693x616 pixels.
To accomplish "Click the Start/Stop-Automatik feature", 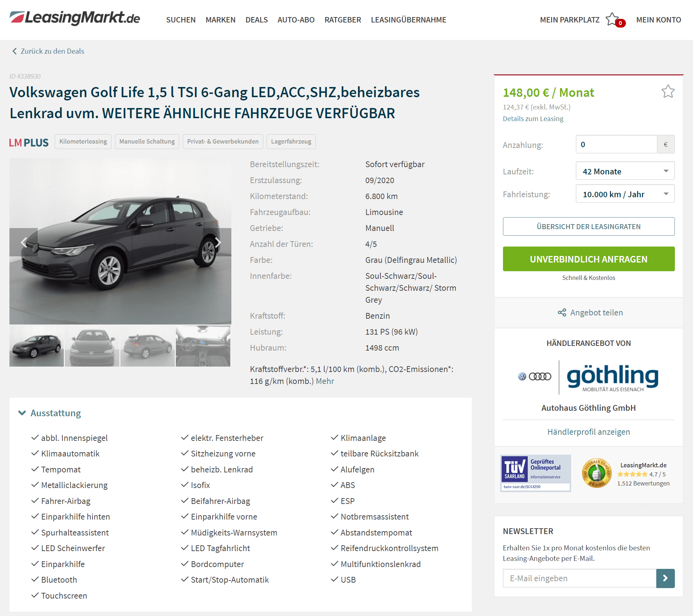I will click(230, 580).
